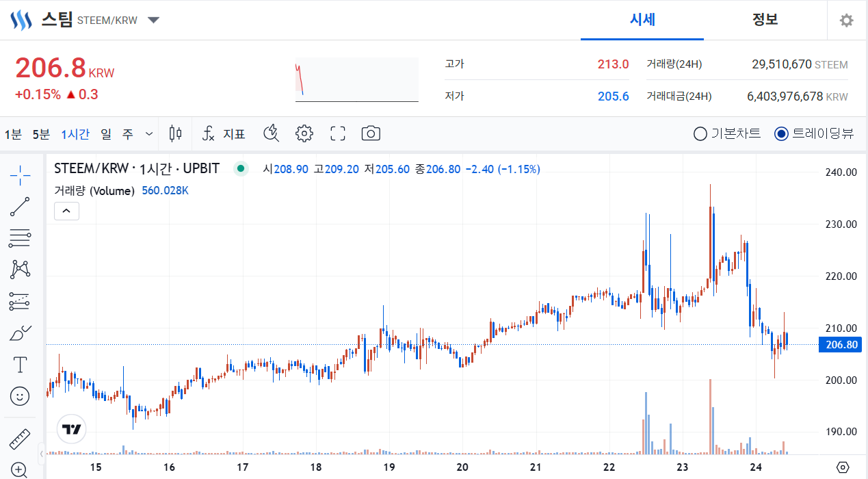Select the ruler measure tool
868x479 pixels.
(20, 439)
